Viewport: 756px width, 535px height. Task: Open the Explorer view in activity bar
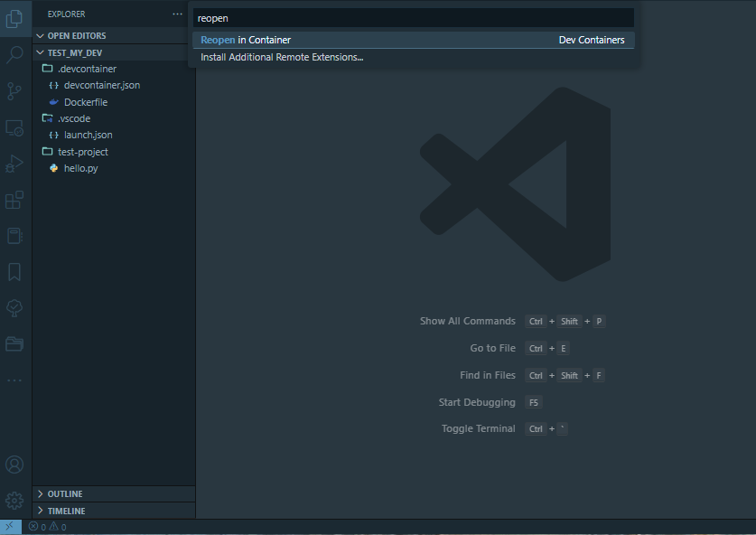[14, 19]
